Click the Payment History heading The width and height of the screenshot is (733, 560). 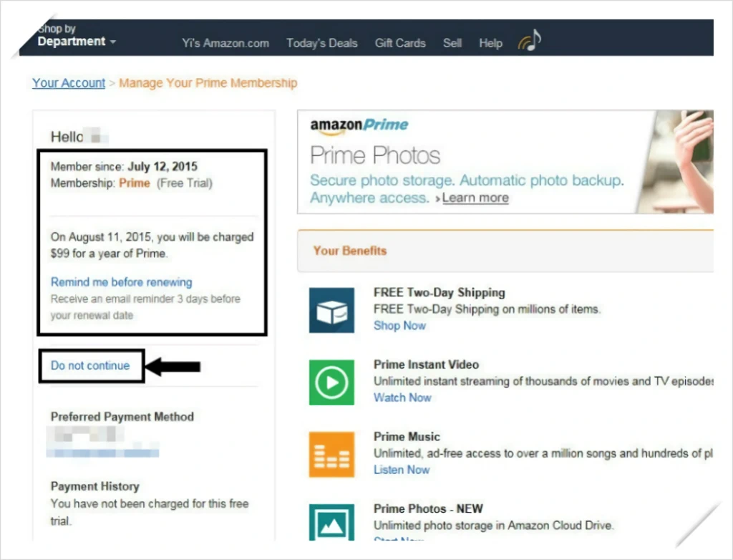[x=95, y=486]
